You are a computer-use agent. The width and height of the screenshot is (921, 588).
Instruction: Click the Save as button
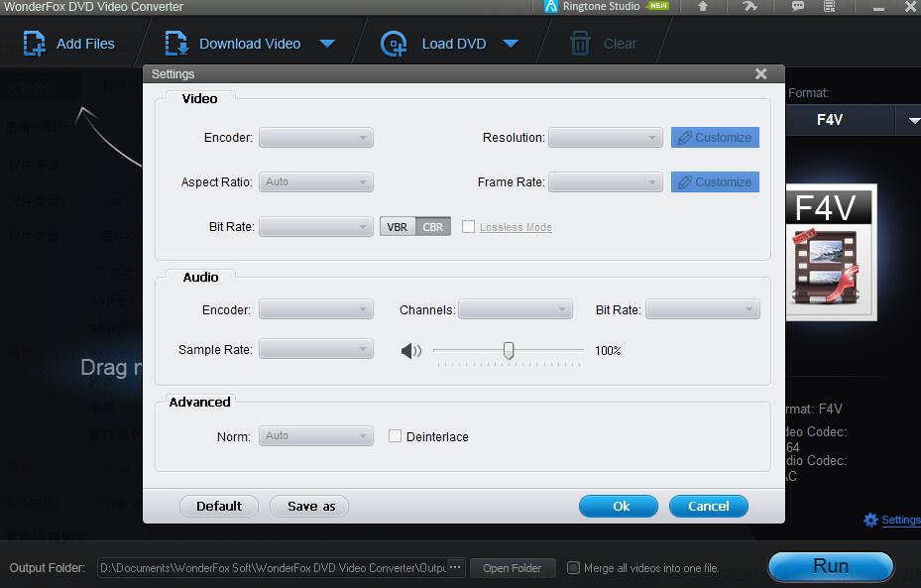tap(309, 506)
